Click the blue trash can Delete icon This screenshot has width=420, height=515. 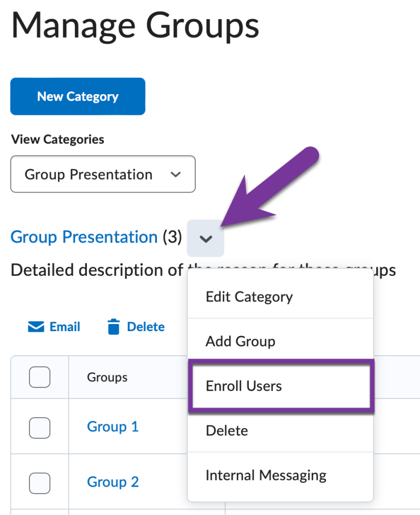click(113, 326)
